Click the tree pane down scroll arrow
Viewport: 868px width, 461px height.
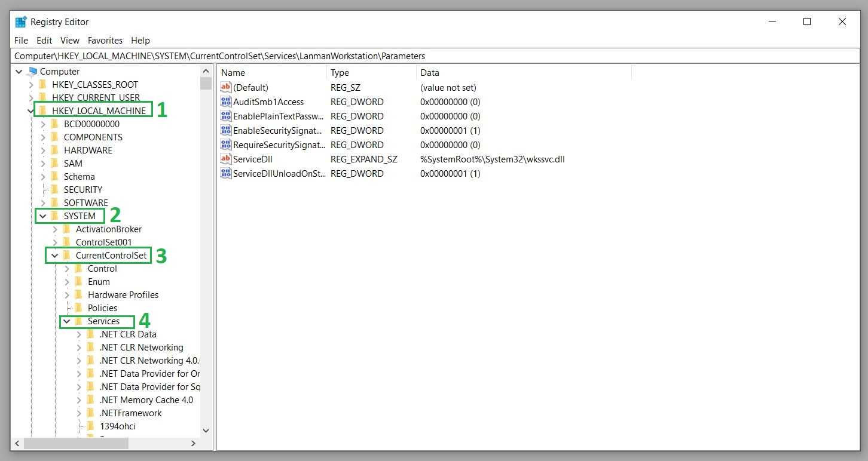(206, 431)
